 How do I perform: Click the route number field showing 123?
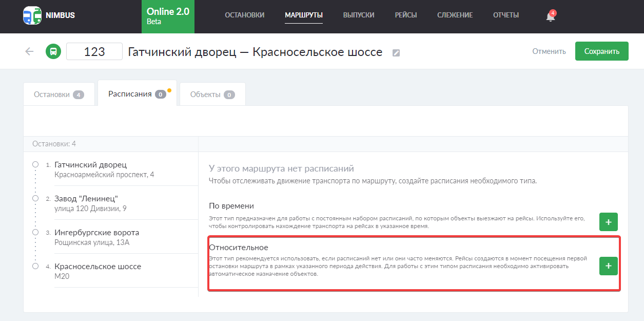tap(94, 51)
